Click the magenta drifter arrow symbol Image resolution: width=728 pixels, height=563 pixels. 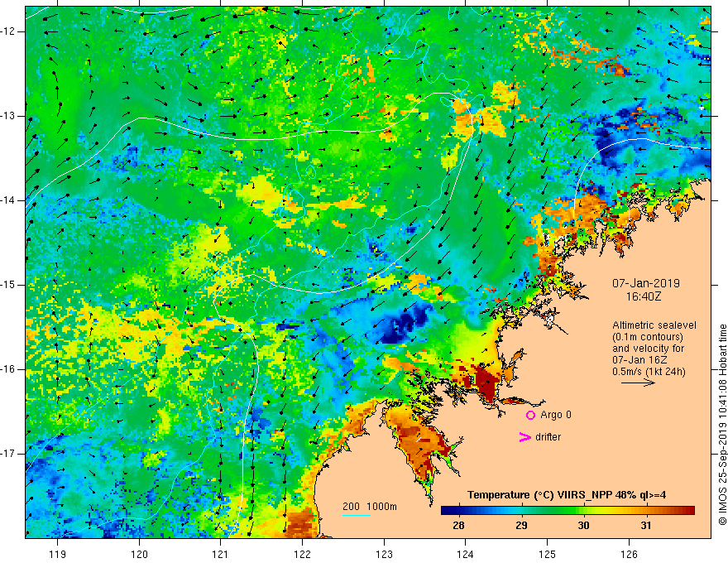(x=524, y=437)
